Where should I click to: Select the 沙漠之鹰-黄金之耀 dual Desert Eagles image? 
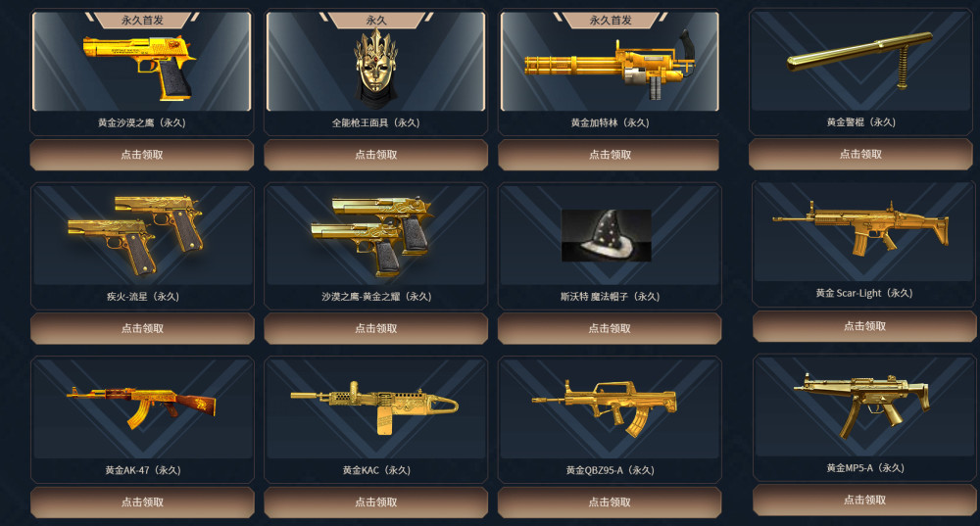(x=371, y=236)
